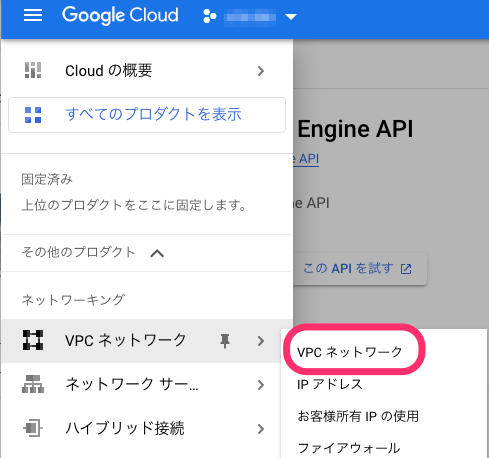Click the ハイブリッド接続 icon
This screenshot has width=489, height=458.
tap(33, 428)
